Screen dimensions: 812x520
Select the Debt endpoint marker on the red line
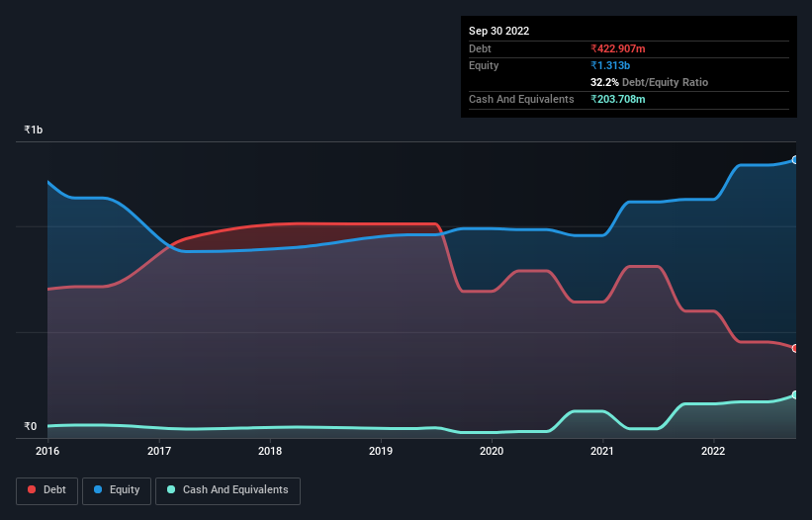tap(795, 348)
